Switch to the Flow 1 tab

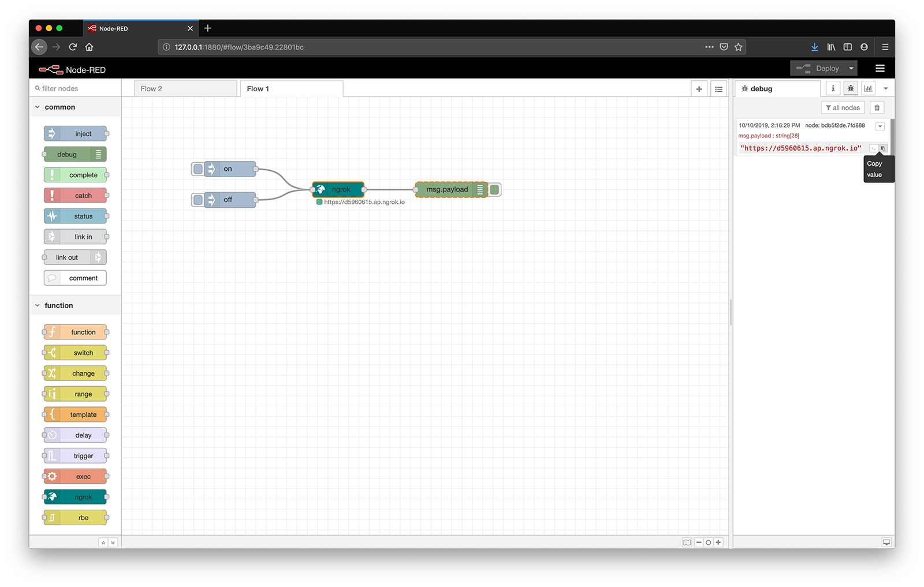coord(292,89)
